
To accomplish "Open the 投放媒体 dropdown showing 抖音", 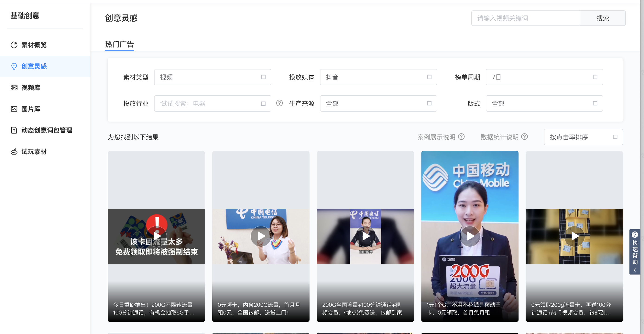I will click(x=379, y=77).
